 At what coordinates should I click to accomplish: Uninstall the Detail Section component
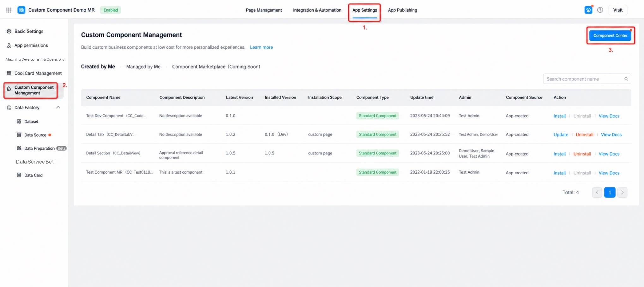tap(582, 154)
